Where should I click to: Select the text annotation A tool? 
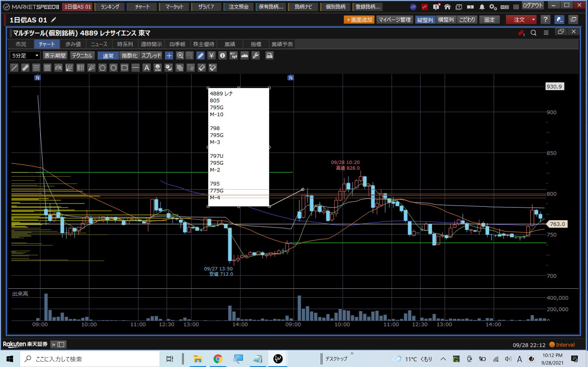point(147,68)
